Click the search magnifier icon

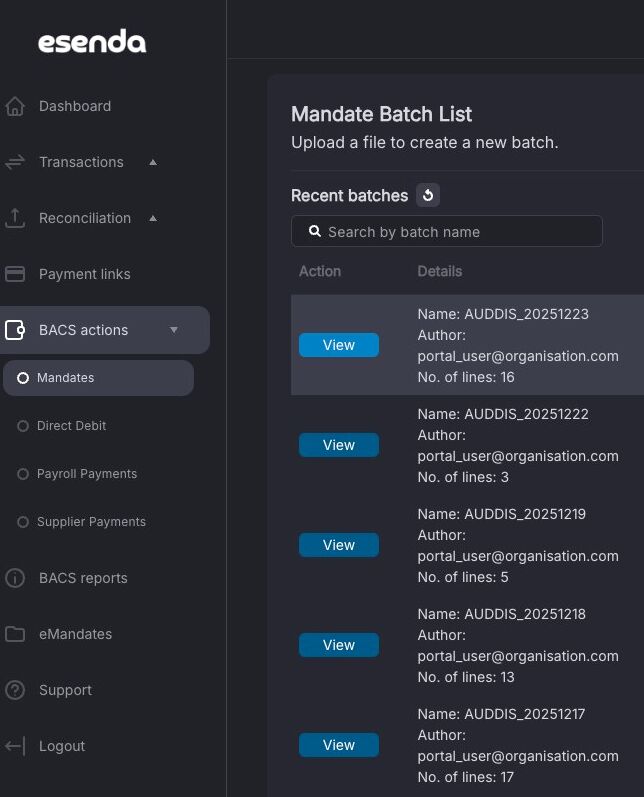click(315, 231)
